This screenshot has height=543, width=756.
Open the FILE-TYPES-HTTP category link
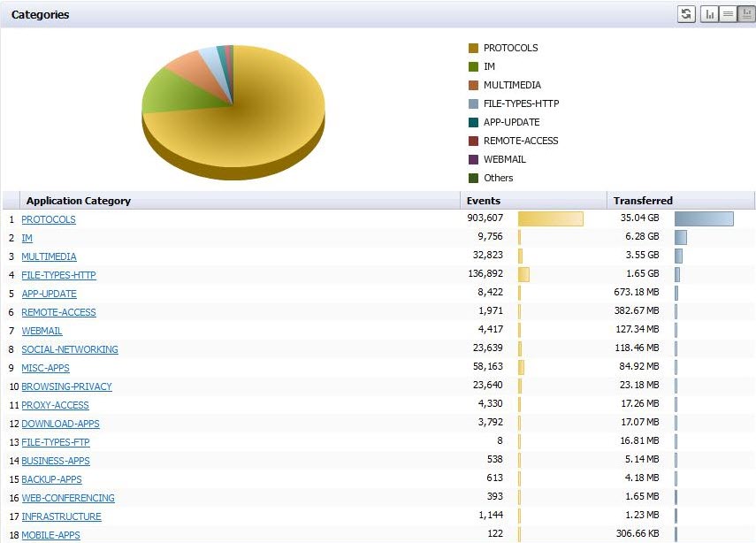coord(59,275)
